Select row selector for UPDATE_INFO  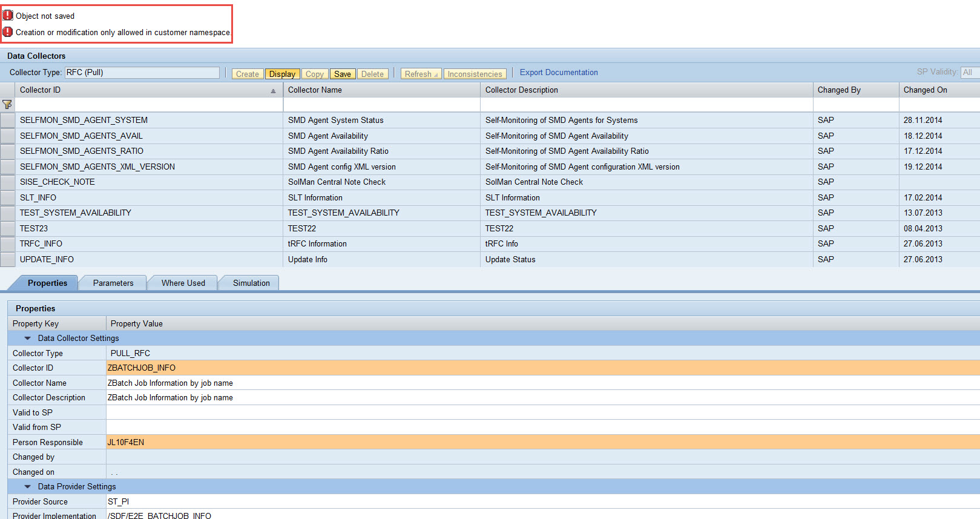[7, 259]
